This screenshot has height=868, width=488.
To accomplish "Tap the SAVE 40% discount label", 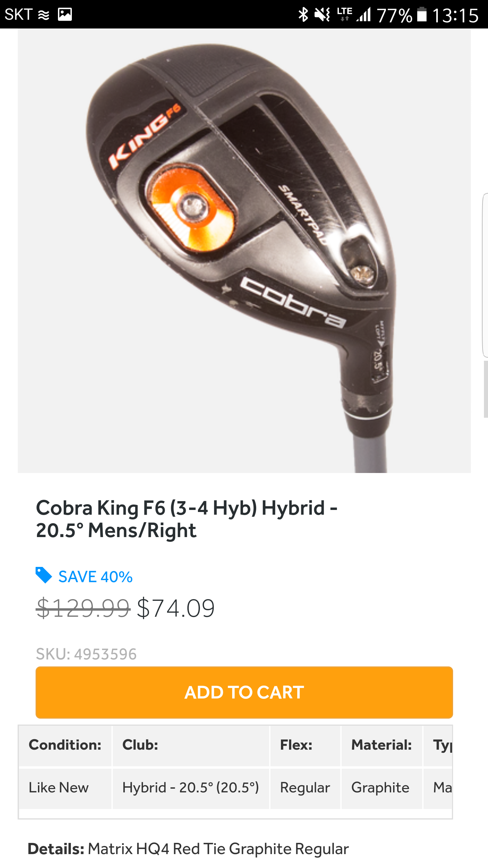I will [95, 577].
